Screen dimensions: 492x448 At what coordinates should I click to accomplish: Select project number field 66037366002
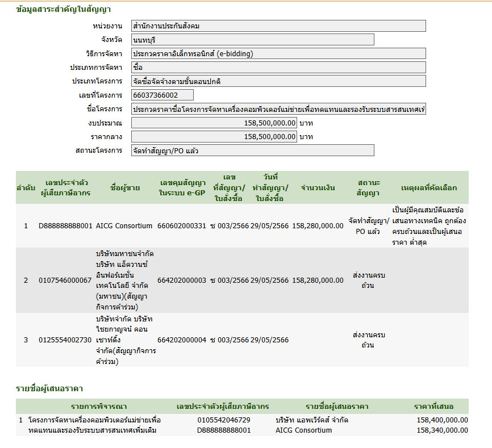coord(162,95)
